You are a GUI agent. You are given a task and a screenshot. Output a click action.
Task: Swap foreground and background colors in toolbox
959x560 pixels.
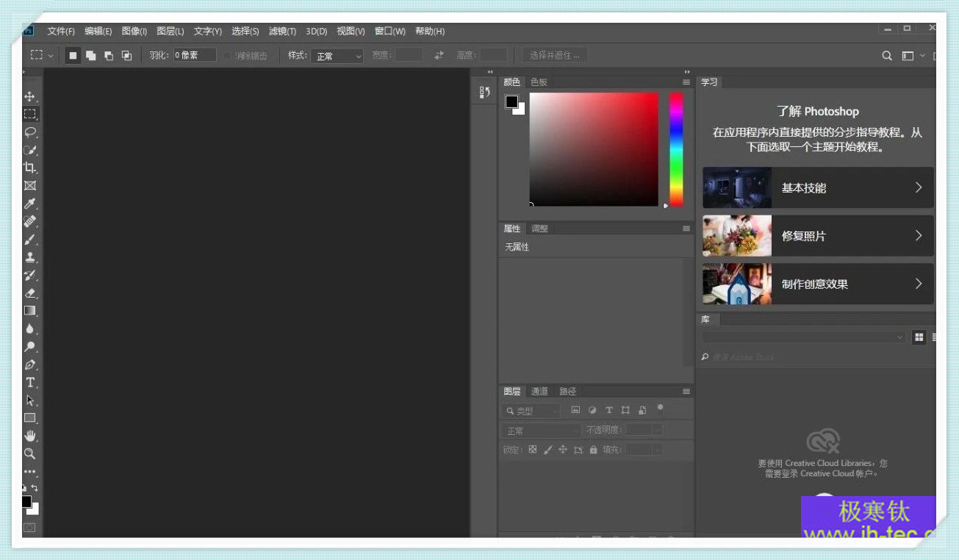pyautogui.click(x=35, y=488)
